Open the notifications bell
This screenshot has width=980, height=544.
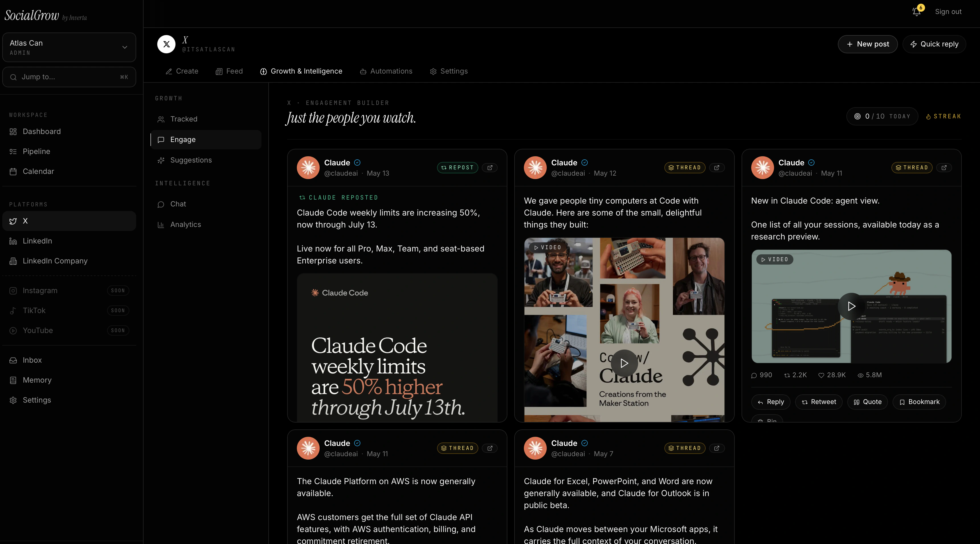[x=916, y=12]
